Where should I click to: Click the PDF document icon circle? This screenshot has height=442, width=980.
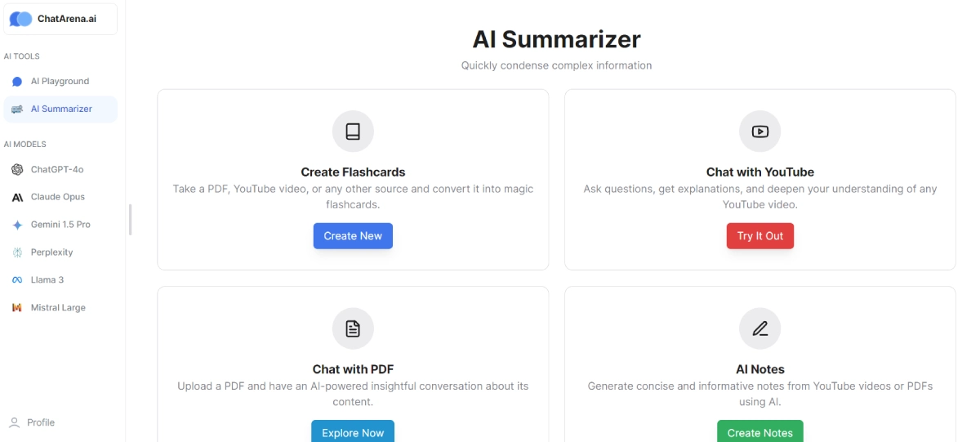(x=353, y=328)
